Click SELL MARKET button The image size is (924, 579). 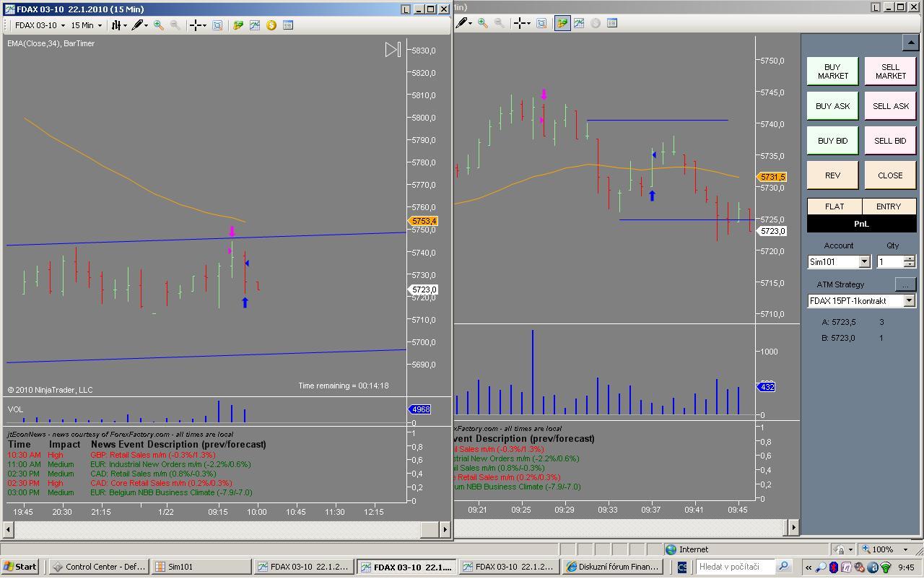(x=891, y=71)
